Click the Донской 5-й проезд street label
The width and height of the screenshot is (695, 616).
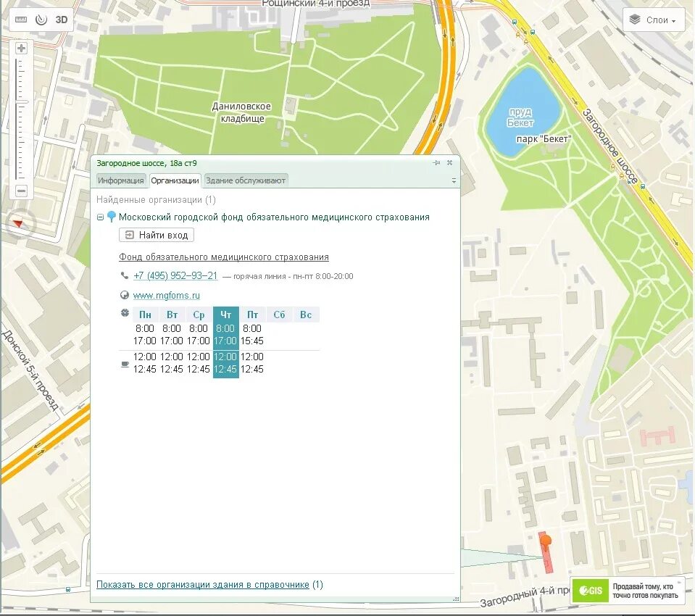coord(30,370)
